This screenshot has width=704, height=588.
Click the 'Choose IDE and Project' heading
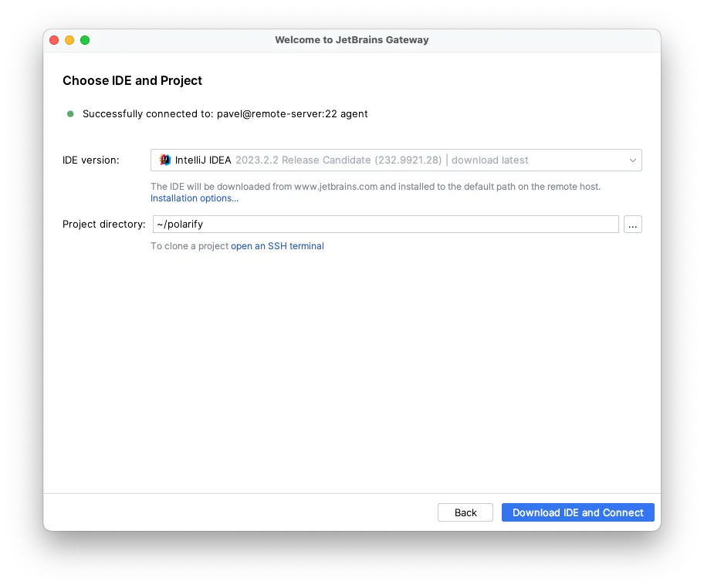click(x=132, y=81)
